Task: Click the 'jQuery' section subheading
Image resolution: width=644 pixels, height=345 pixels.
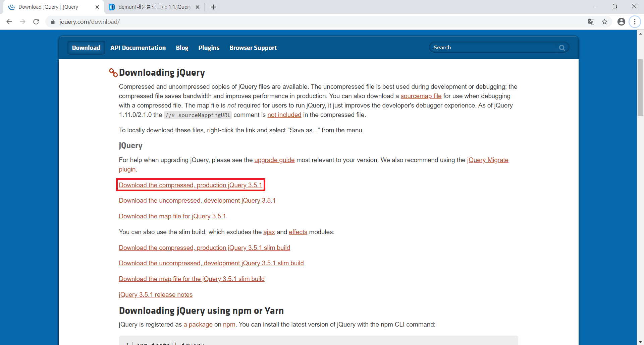Action: pyautogui.click(x=131, y=146)
